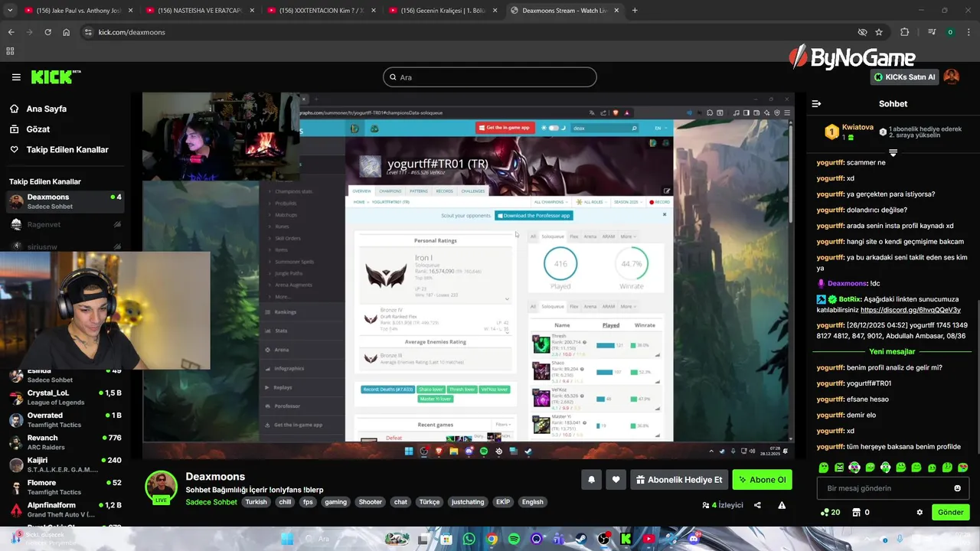
Task: Open the emoji picker in message box
Action: click(957, 488)
